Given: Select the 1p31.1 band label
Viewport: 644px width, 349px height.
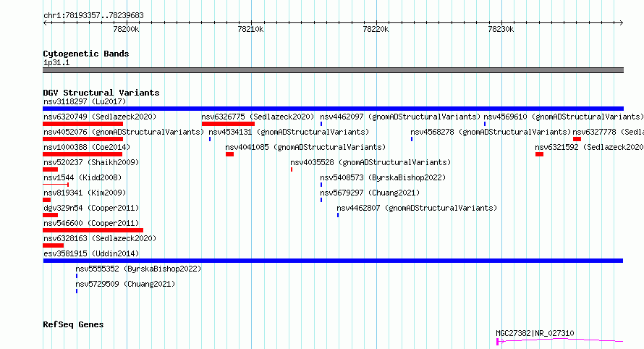Looking at the screenshot, I should (x=56, y=62).
